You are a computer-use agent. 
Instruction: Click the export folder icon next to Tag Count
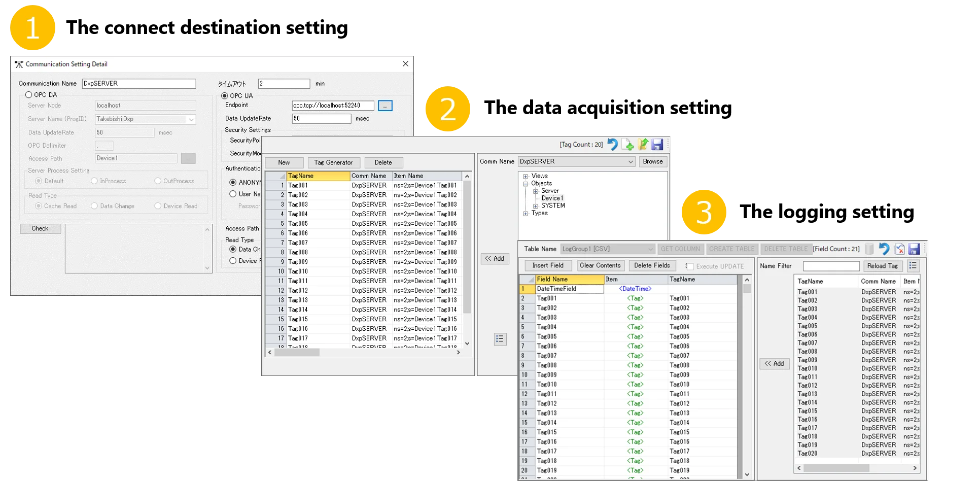click(x=643, y=145)
